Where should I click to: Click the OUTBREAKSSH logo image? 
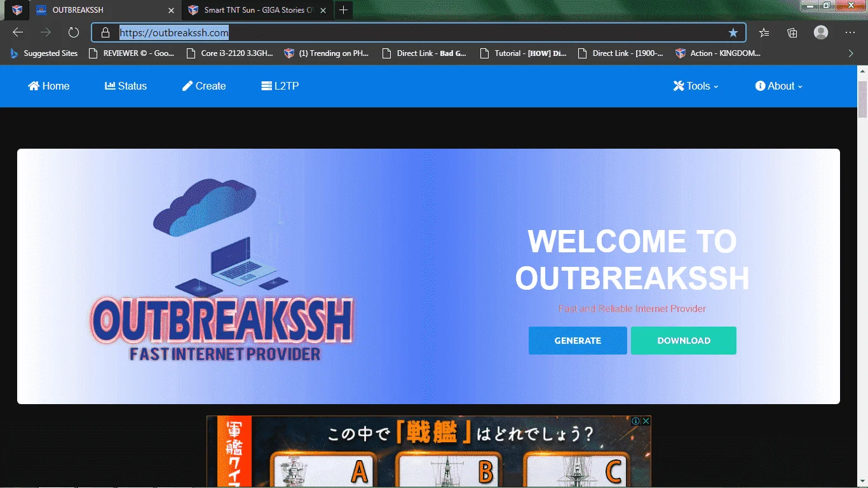[x=221, y=271]
